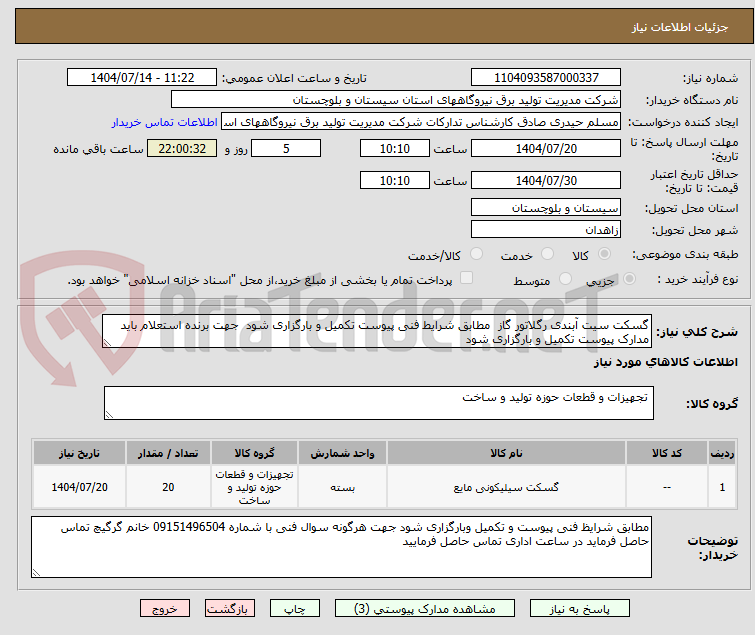Click the quantity cell 20
755x635 pixels.
[168, 487]
